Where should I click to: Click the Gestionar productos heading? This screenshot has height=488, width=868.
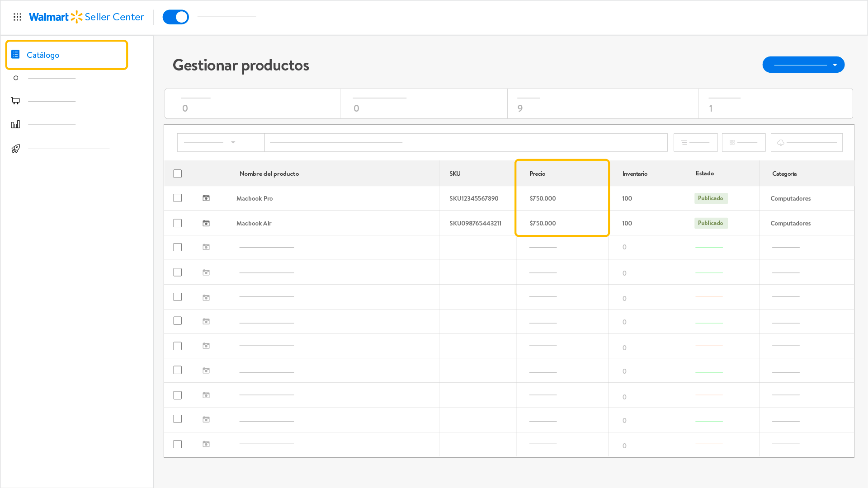tap(241, 65)
